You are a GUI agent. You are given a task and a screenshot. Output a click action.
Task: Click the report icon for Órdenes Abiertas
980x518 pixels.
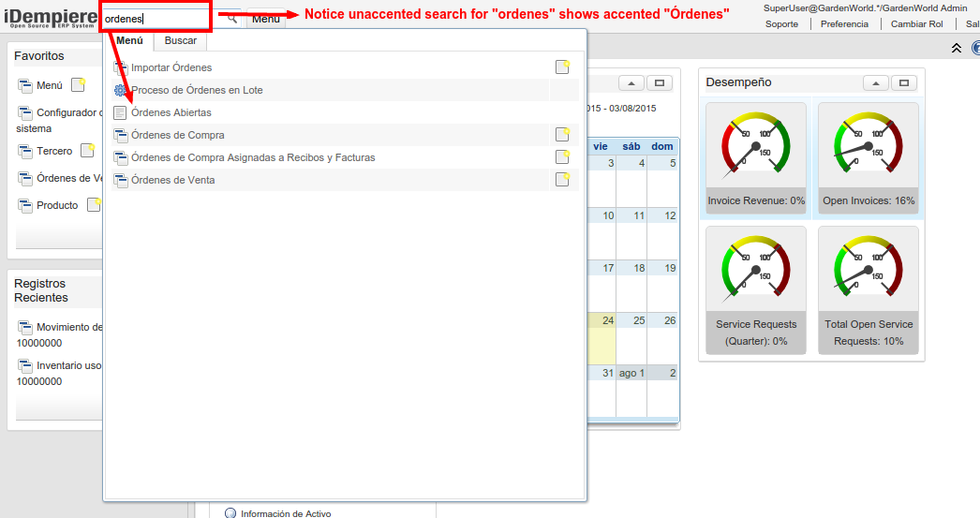pos(120,112)
